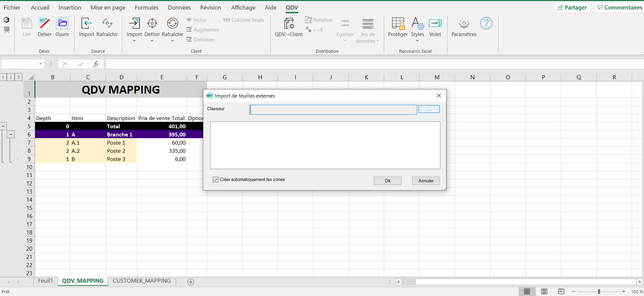Click the browse (...) button for Classeur
This screenshot has height=296, width=644.
[429, 109]
